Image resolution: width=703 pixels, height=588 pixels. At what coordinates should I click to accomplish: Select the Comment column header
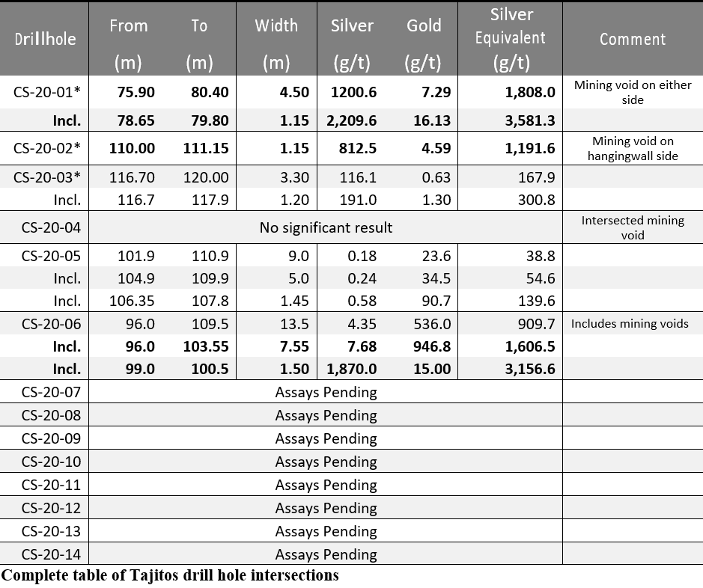pyautogui.click(x=633, y=39)
